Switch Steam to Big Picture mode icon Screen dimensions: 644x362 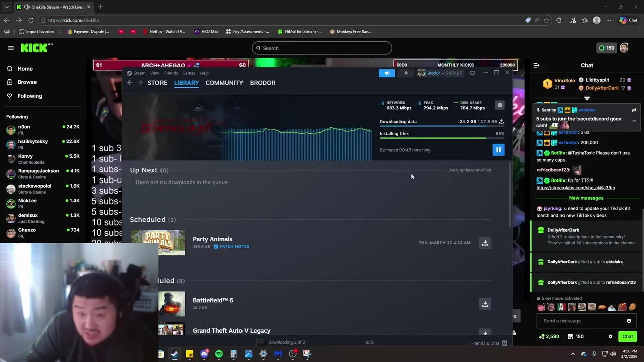[472, 73]
